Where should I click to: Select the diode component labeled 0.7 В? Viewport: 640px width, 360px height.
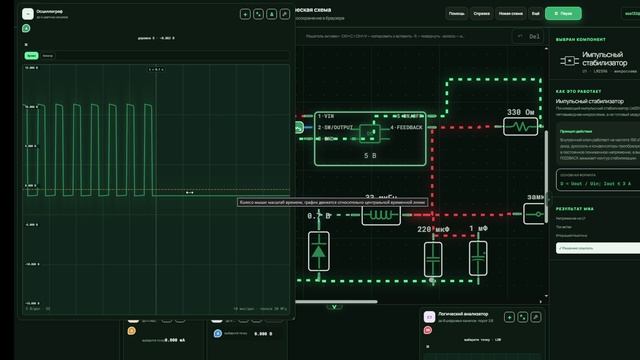point(318,251)
